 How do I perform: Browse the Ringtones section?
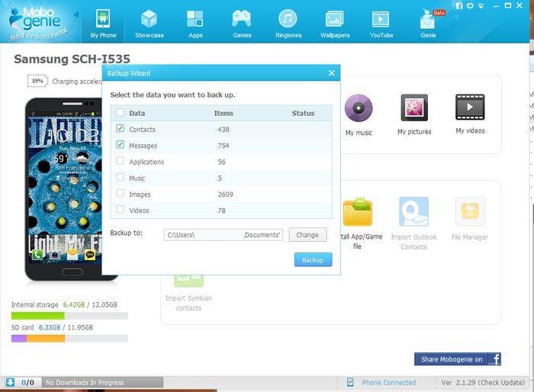tap(288, 24)
